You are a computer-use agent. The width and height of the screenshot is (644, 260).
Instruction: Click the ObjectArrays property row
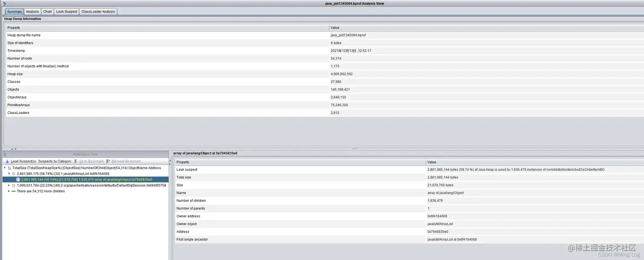(x=325, y=97)
